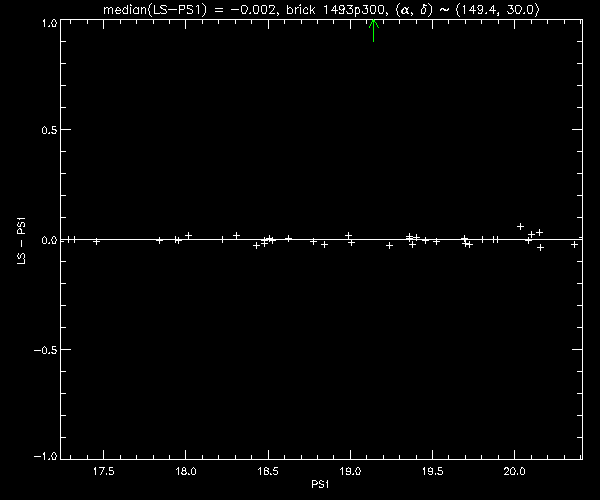Select the y-axis tick label -1.0
The height and width of the screenshot is (500, 600).
point(46,456)
